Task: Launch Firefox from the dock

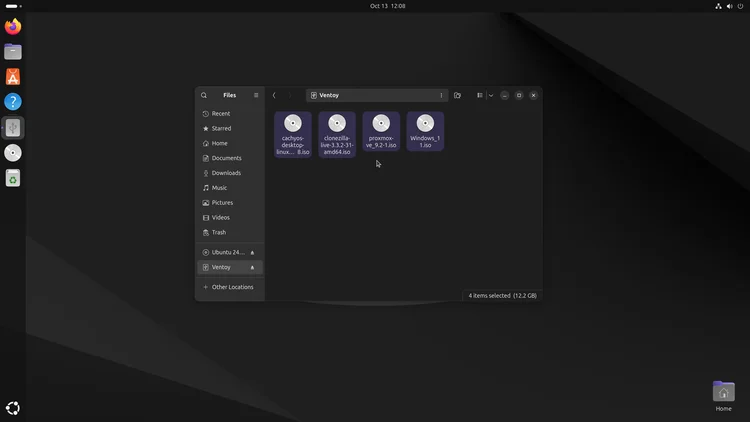Action: pyautogui.click(x=13, y=26)
